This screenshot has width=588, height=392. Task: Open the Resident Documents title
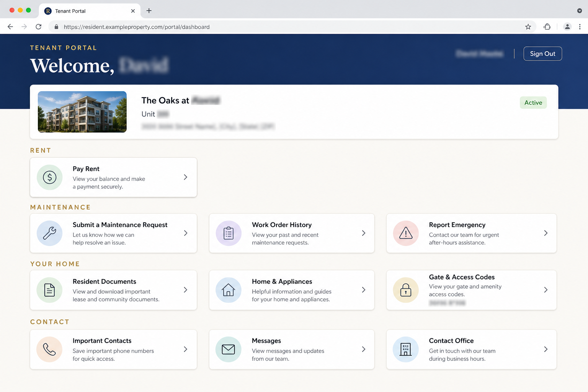click(105, 281)
